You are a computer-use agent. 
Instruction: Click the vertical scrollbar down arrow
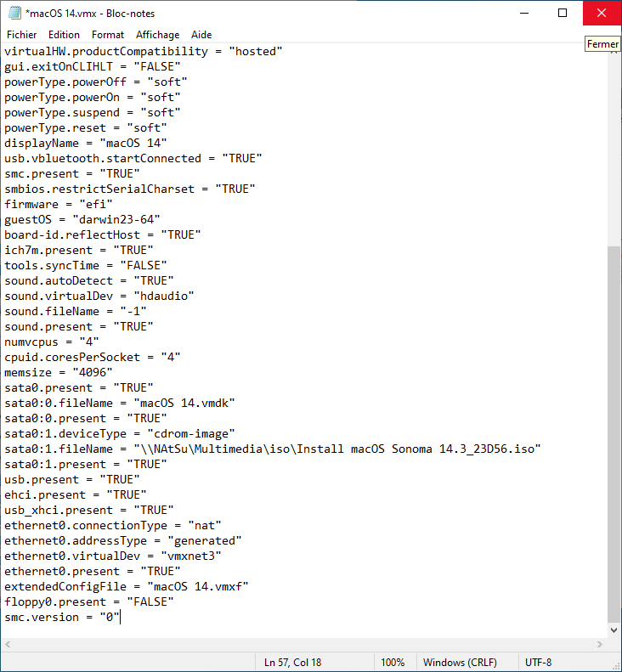[x=614, y=630]
